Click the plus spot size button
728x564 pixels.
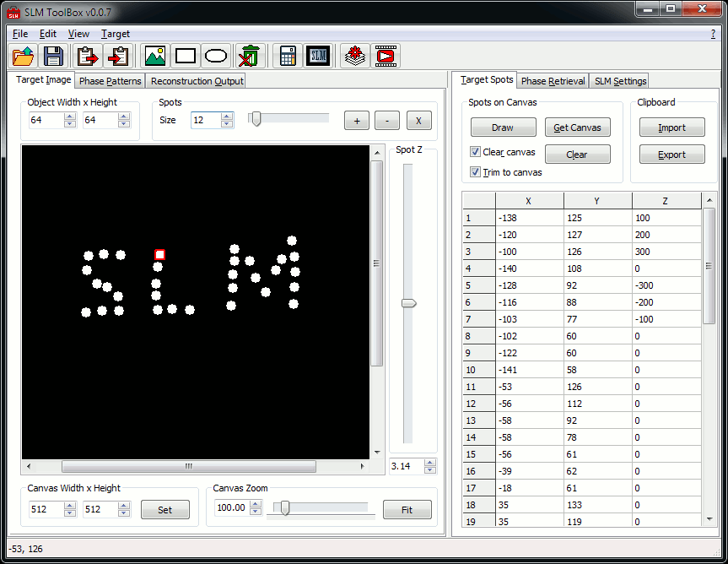tap(357, 121)
